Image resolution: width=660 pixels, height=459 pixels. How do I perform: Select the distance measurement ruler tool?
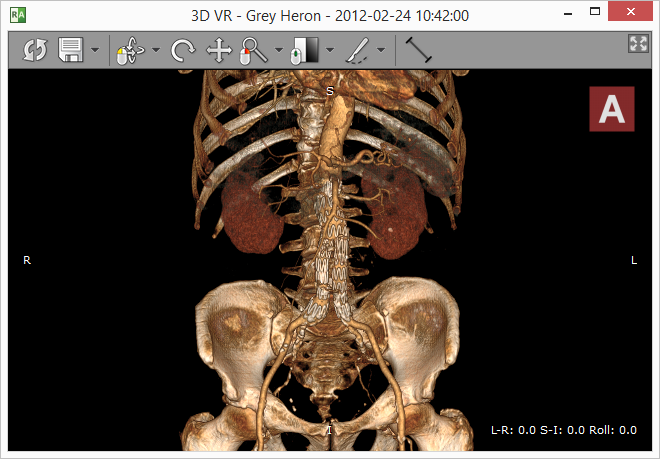click(418, 51)
